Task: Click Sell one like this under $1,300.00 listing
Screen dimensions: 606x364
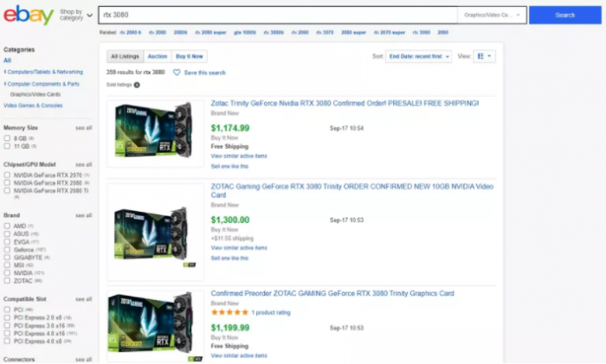Action: [229, 259]
